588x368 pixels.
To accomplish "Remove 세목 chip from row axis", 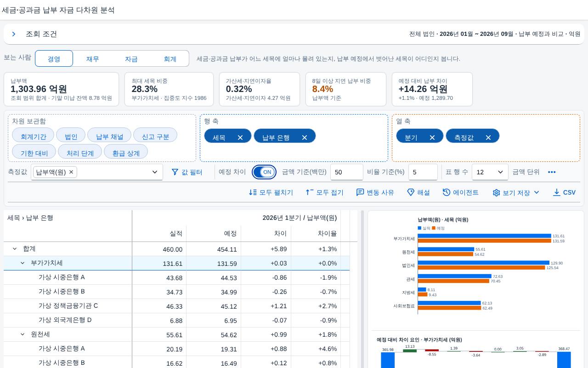I will click(240, 138).
